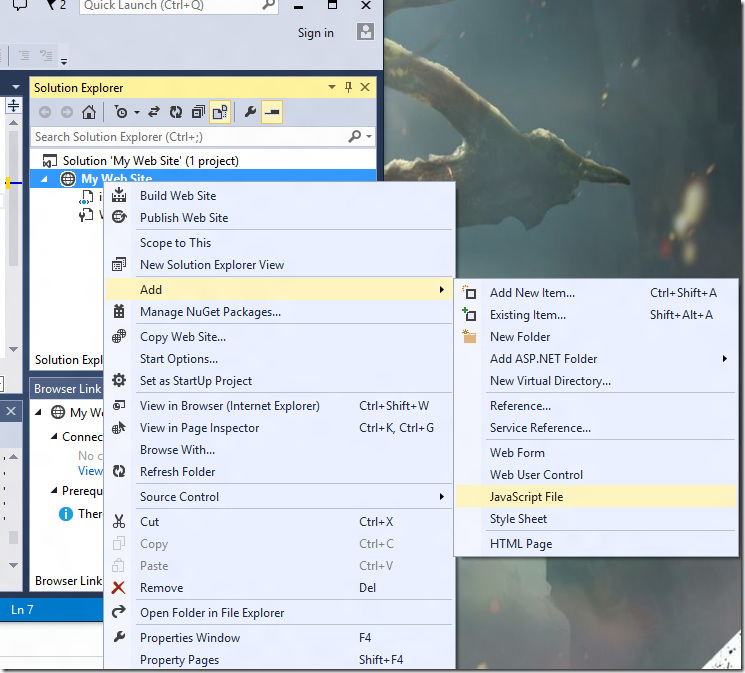Toggle the Preview Selected Items button
This screenshot has width=745, height=673.
point(272,112)
